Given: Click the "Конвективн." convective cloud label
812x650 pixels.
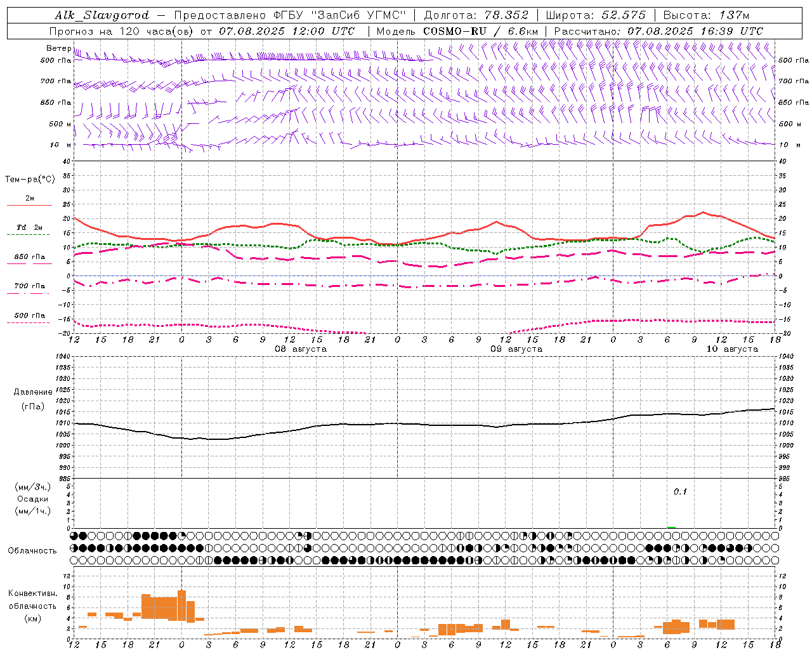Looking at the screenshot, I should (33, 594).
